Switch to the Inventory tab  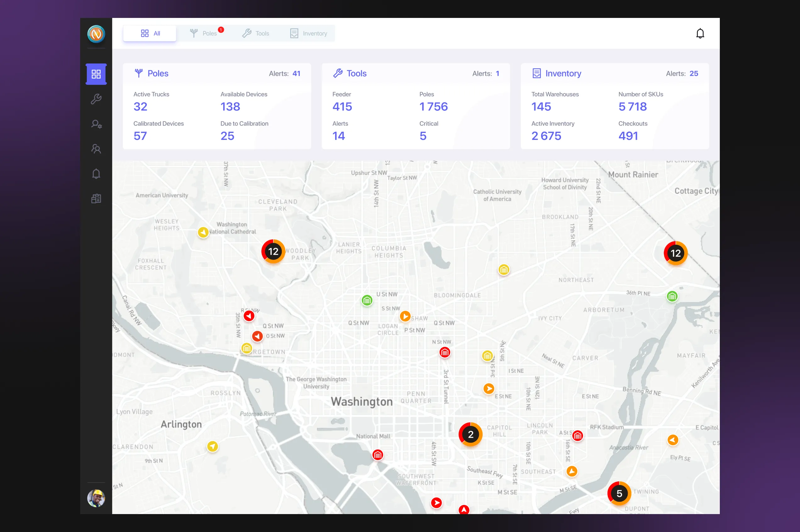[308, 34]
